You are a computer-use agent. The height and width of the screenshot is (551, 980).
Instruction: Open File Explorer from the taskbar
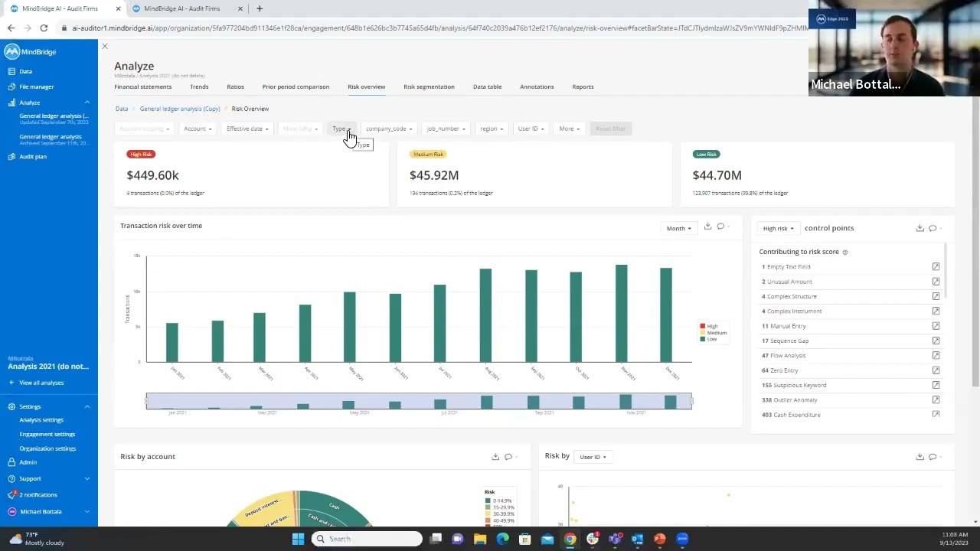pos(480,540)
